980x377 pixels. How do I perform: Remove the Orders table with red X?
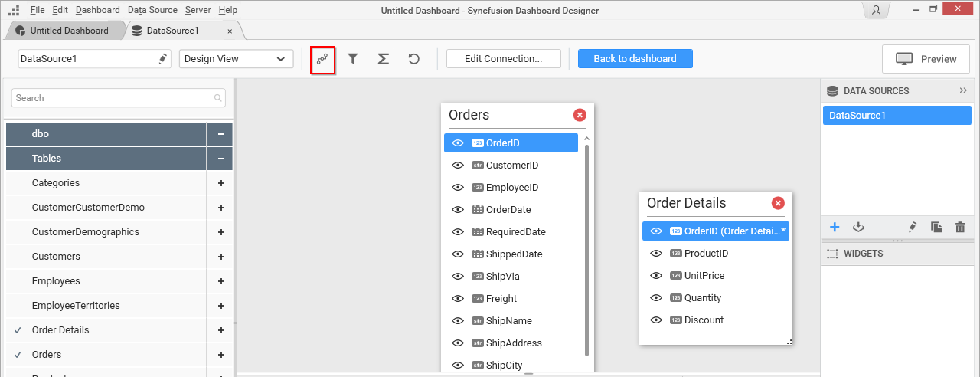click(x=580, y=115)
